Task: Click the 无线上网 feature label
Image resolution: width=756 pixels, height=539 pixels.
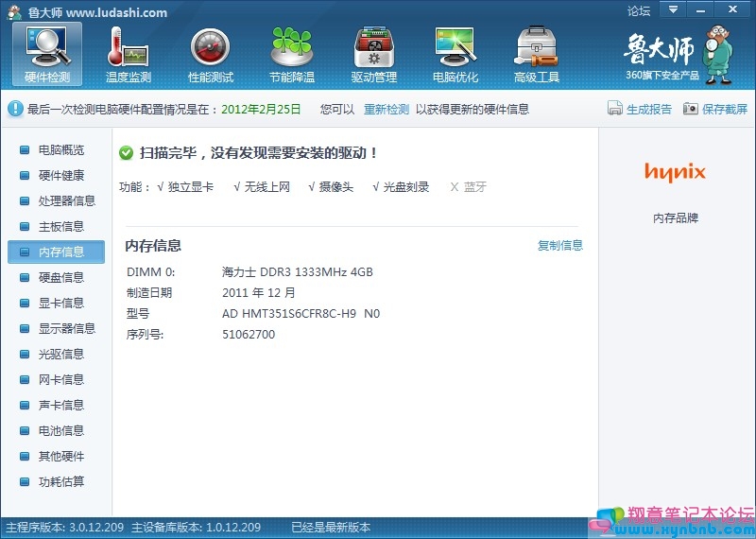Action: [x=267, y=187]
